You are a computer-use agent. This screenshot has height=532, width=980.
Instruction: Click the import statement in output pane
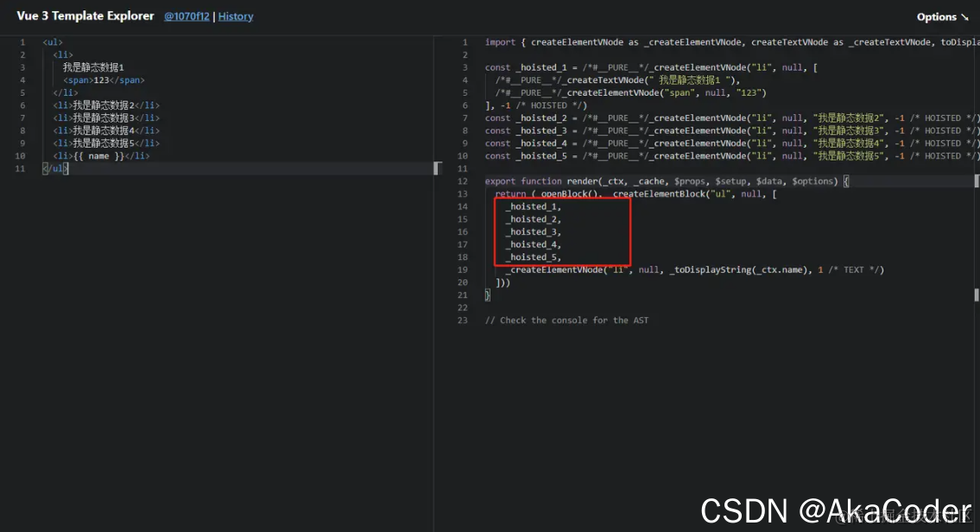pos(732,42)
